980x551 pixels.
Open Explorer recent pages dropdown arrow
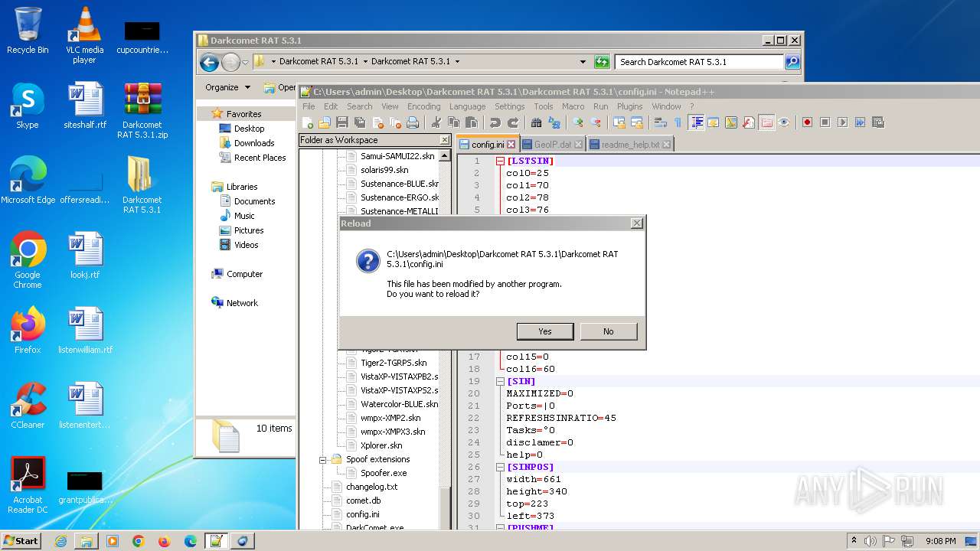tap(245, 62)
